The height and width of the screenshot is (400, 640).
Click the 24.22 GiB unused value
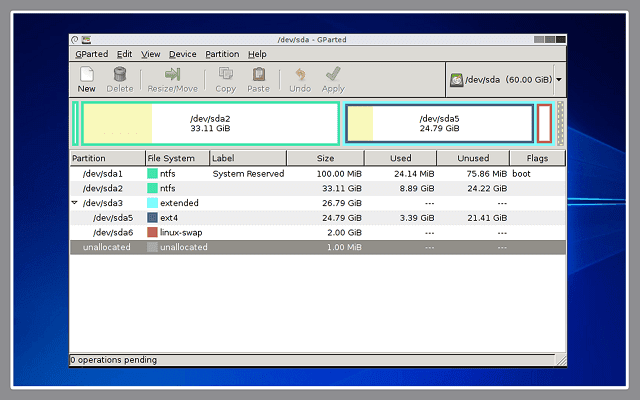point(487,189)
